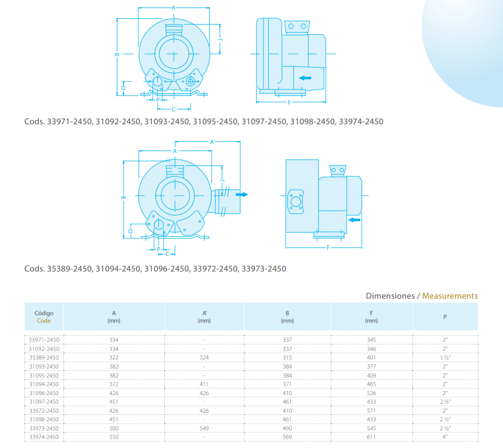503x448 pixels.
Task: Click the Código / Code column header
Action: pos(44,316)
